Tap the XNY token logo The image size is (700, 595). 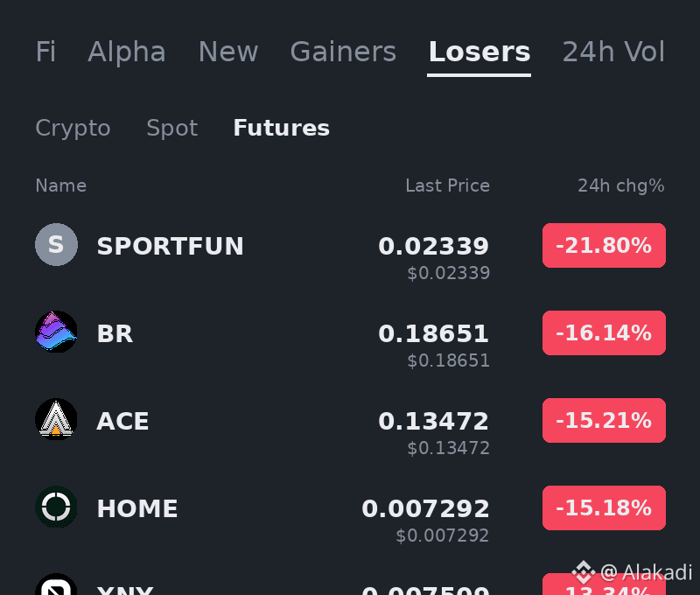(x=56, y=584)
